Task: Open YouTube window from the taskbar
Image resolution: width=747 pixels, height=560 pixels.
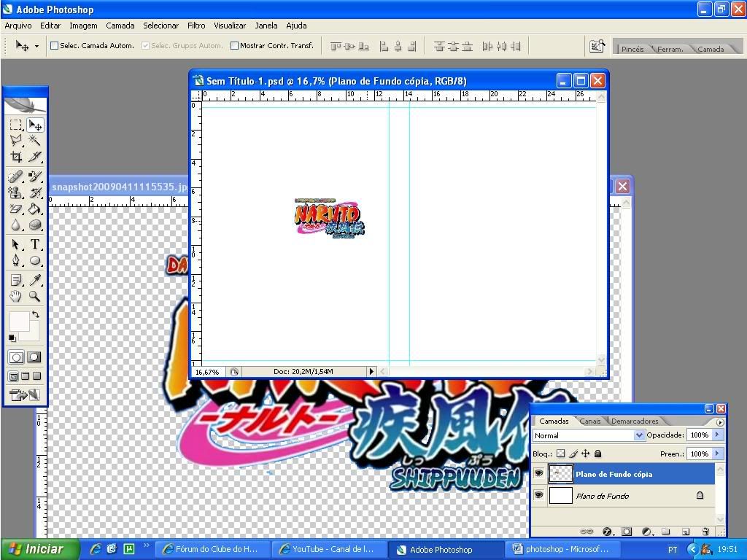Action: (328, 549)
